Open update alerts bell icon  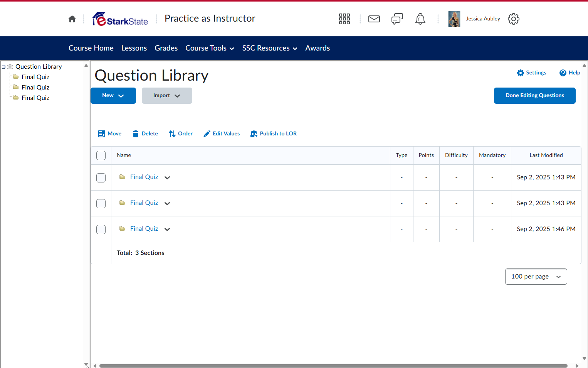click(x=420, y=19)
